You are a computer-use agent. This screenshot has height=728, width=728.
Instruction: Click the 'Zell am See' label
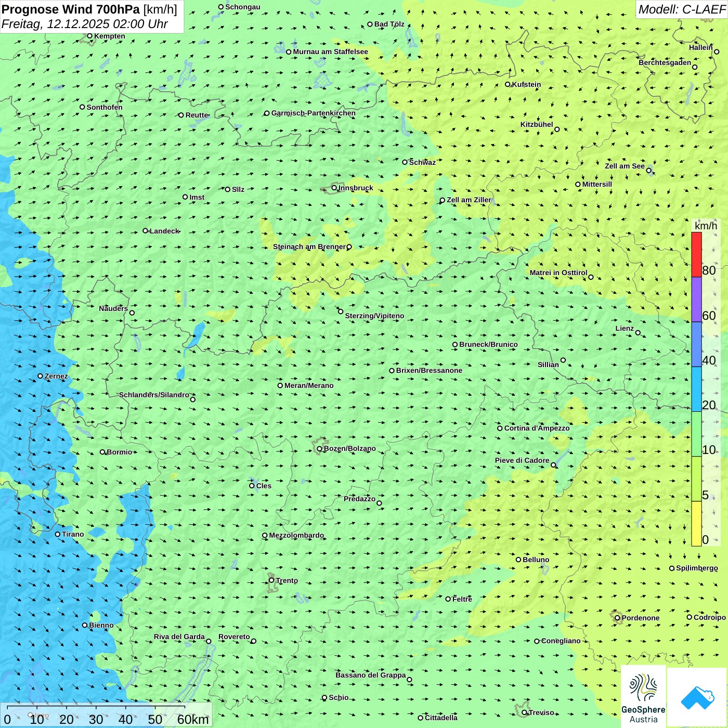[x=625, y=166]
